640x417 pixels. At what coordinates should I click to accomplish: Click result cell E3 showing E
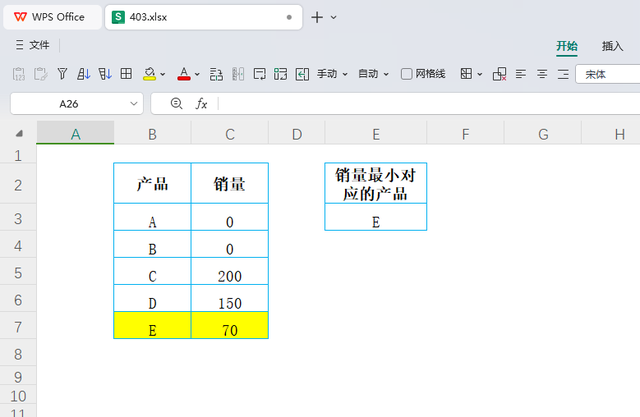pos(376,217)
